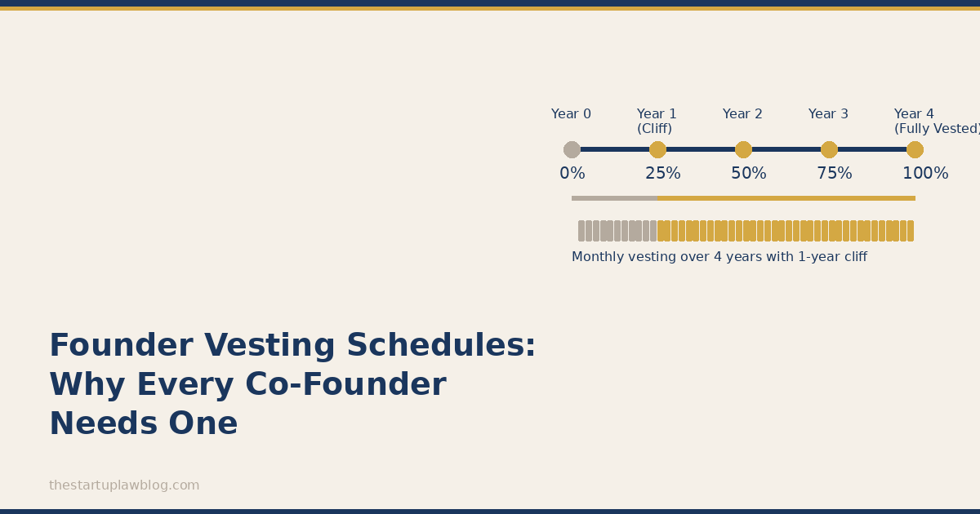980x514 pixels.
Task: Click the monthly vesting caption text
Action: point(719,257)
